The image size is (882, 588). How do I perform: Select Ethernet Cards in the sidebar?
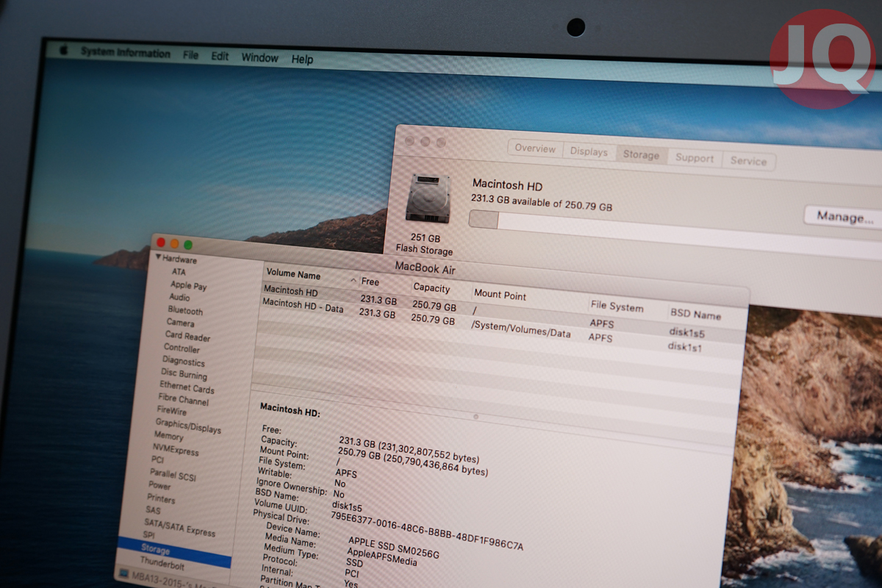[187, 387]
